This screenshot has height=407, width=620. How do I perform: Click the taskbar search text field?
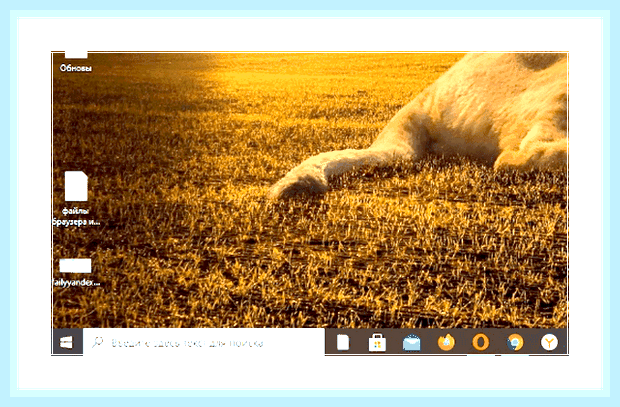204,342
